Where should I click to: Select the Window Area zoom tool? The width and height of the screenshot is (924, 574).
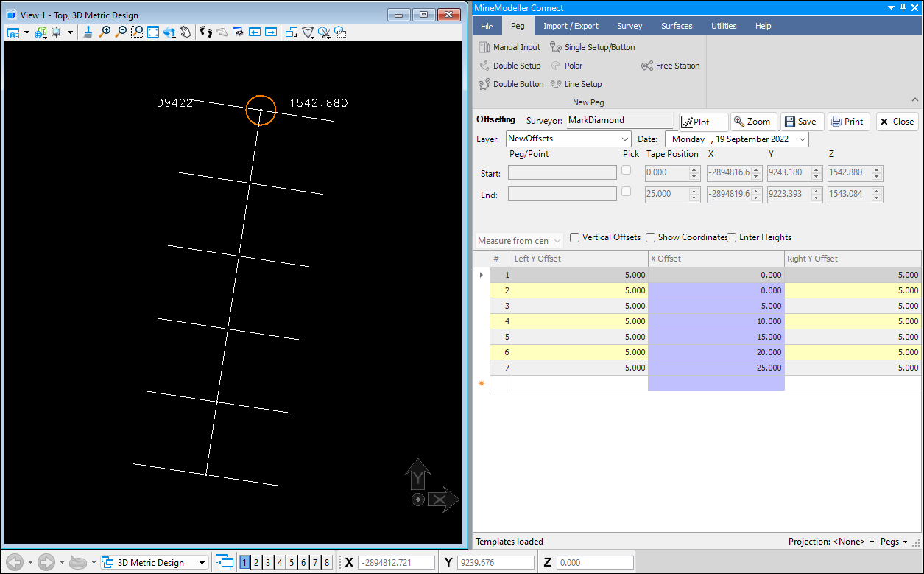point(137,32)
